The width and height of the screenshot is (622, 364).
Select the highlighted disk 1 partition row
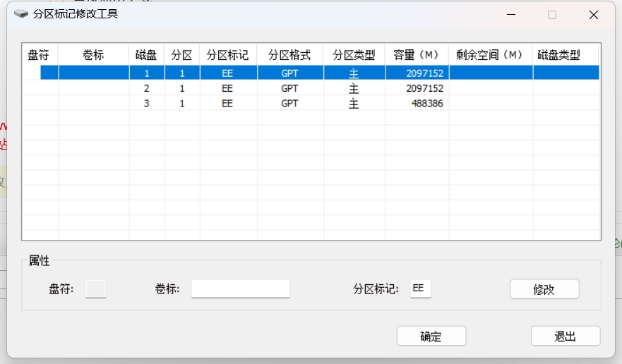pyautogui.click(x=311, y=73)
